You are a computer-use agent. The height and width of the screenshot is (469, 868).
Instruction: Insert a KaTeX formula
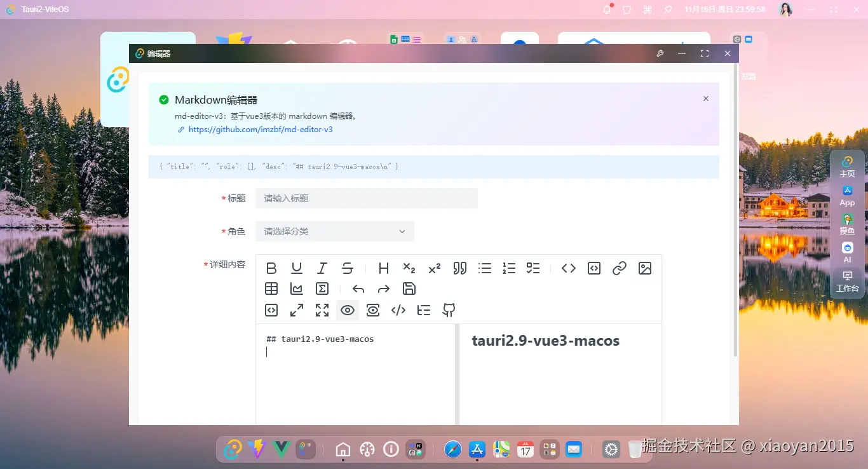point(322,289)
